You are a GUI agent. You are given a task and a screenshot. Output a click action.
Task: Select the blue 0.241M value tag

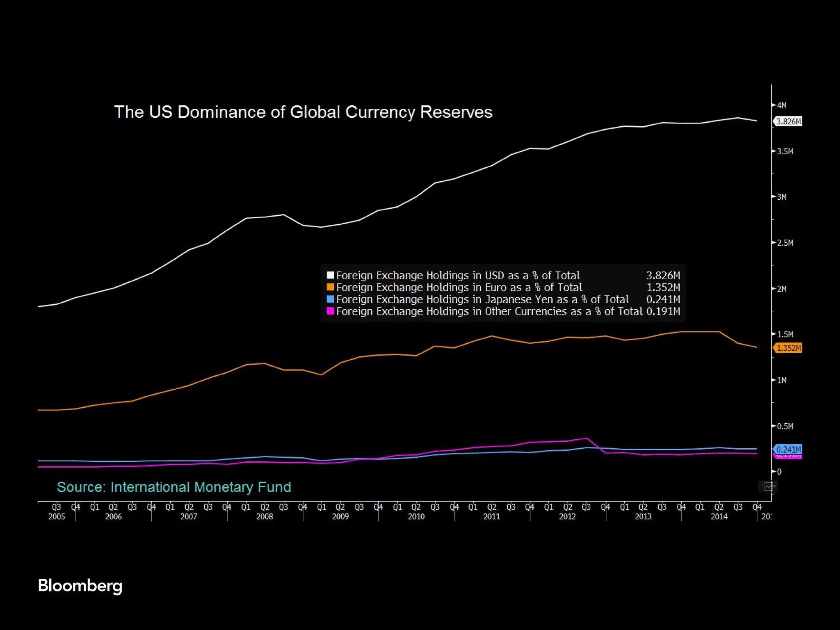tap(788, 450)
